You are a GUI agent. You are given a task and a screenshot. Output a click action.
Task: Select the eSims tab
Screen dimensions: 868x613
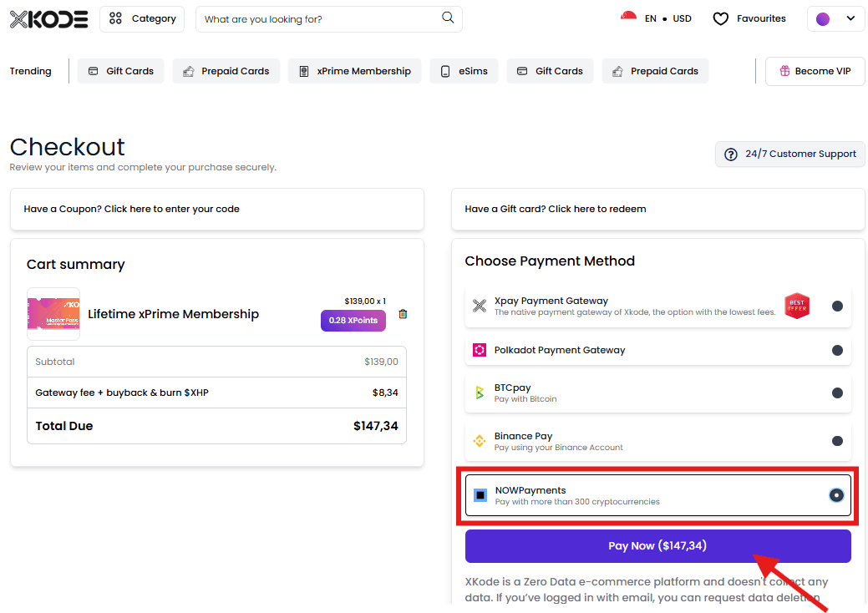pyautogui.click(x=464, y=71)
